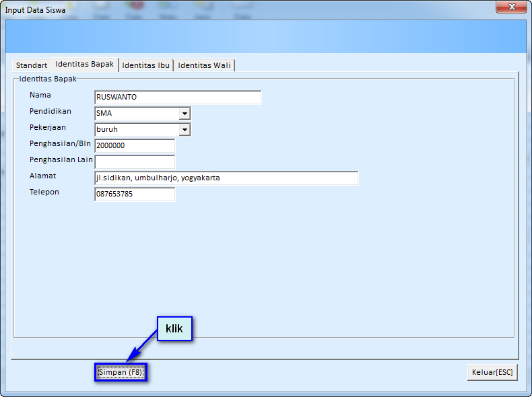
Task: Select the Identitas Bapak tab
Action: coord(85,65)
